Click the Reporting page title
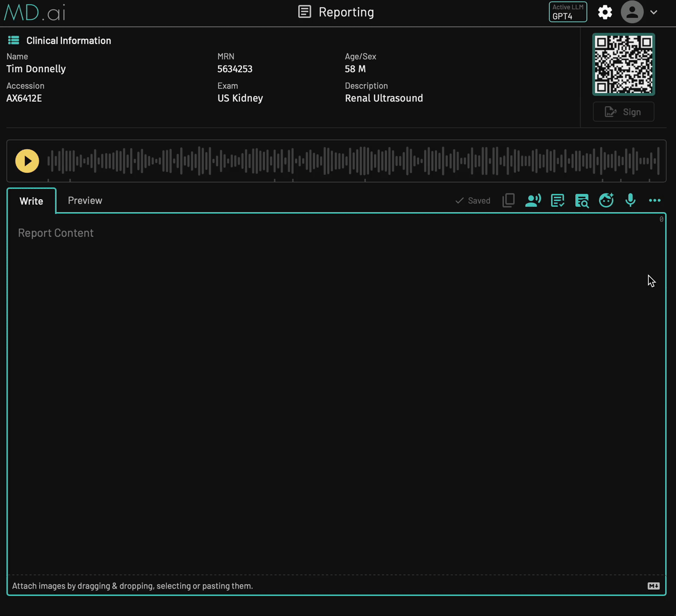 click(346, 12)
